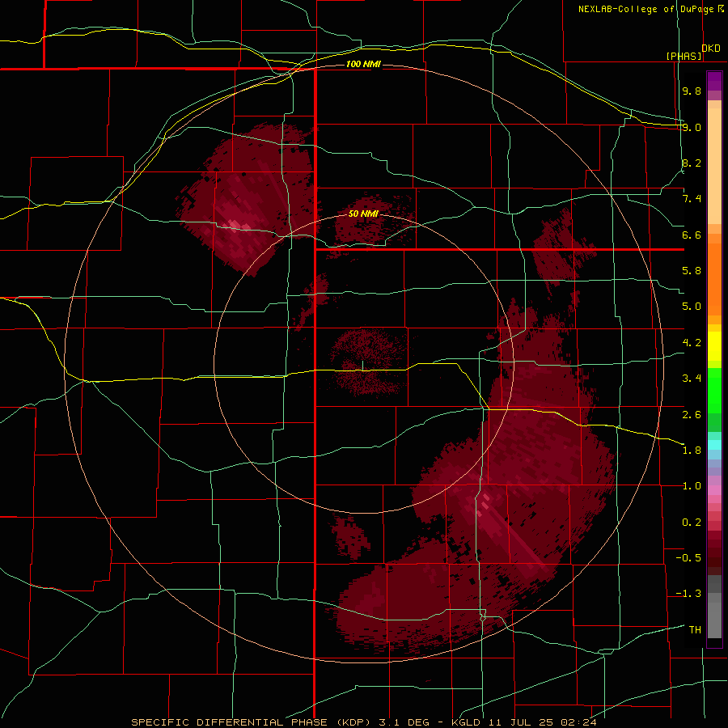This screenshot has height=728, width=728.
Task: Click the 6.6 value on color scale
Action: coord(692,235)
